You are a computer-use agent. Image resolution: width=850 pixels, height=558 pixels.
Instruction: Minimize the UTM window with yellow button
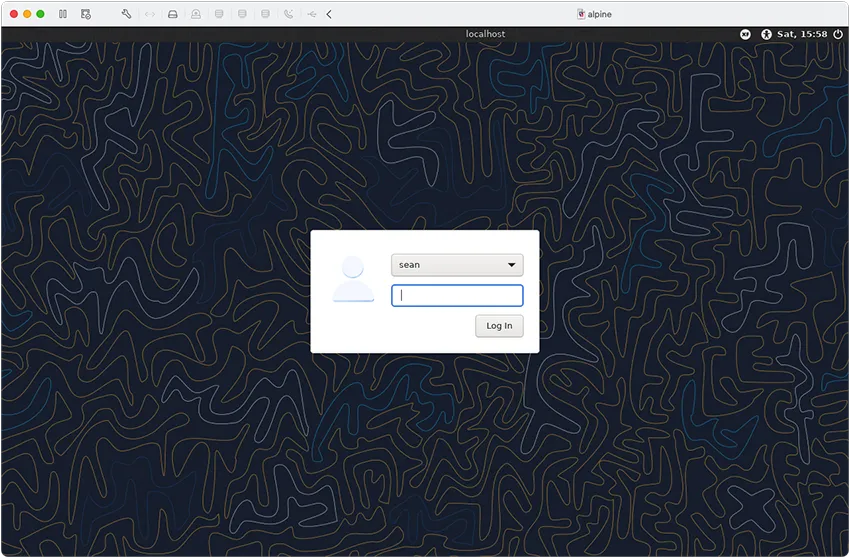(27, 14)
